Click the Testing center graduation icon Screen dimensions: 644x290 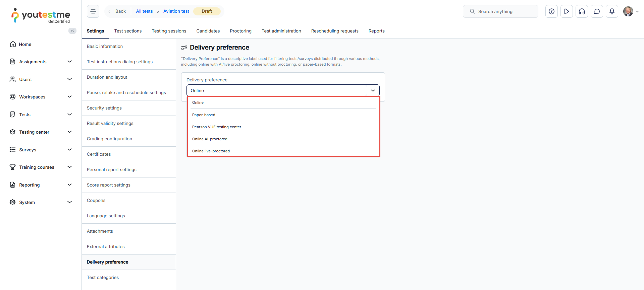tap(13, 132)
